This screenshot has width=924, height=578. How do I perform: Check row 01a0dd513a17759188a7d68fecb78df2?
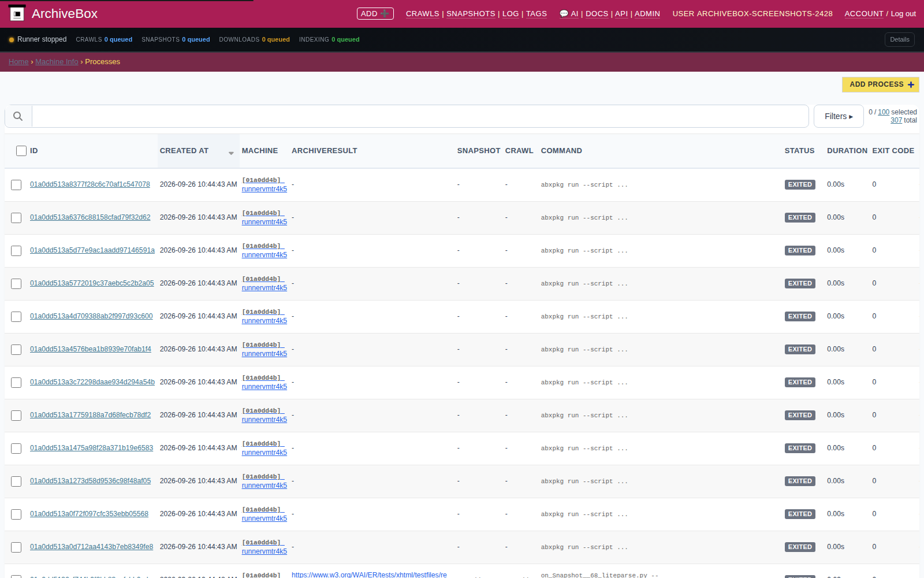point(16,416)
